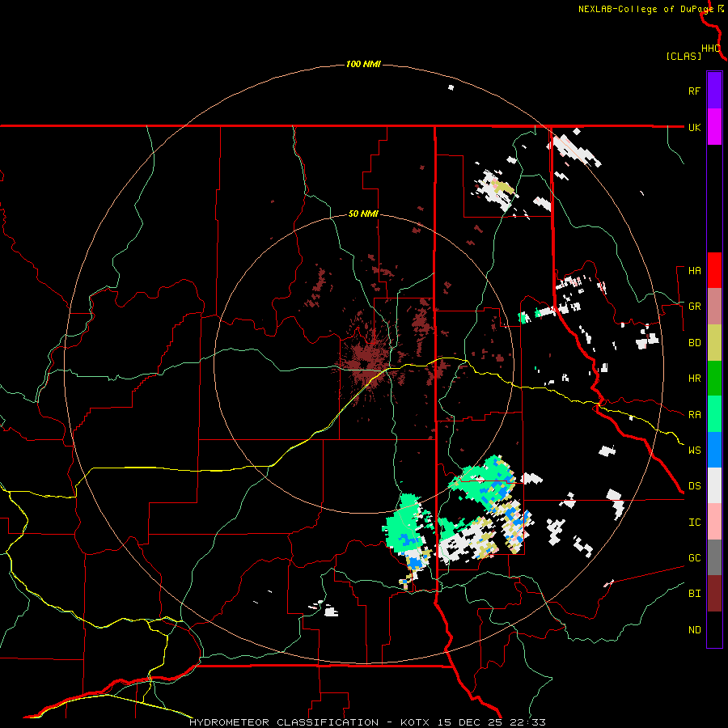Viewport: 728px width, 728px height.
Task: Click the '100 NMI' range ring label
Action: [x=363, y=64]
